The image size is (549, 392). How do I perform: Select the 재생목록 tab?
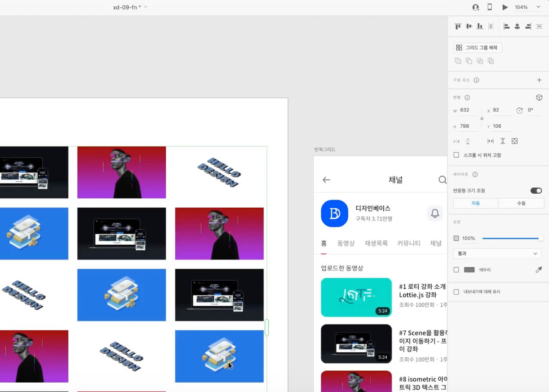[376, 243]
